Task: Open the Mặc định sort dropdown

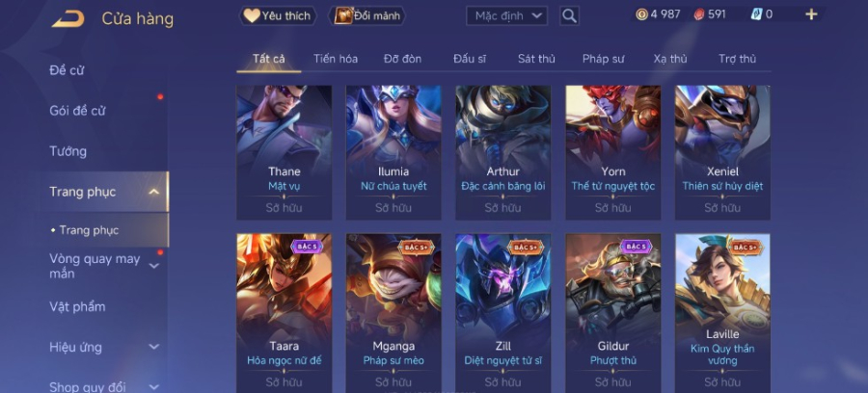Action: [x=507, y=16]
